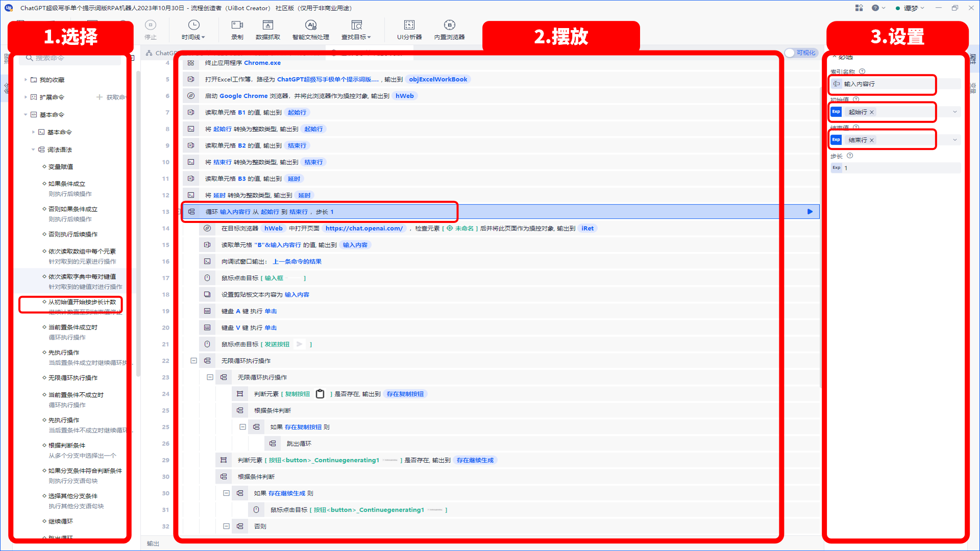Click the mouse icon on the 鼠标点击目标 输入框 row
The height and width of the screenshot is (551, 980).
coord(207,278)
